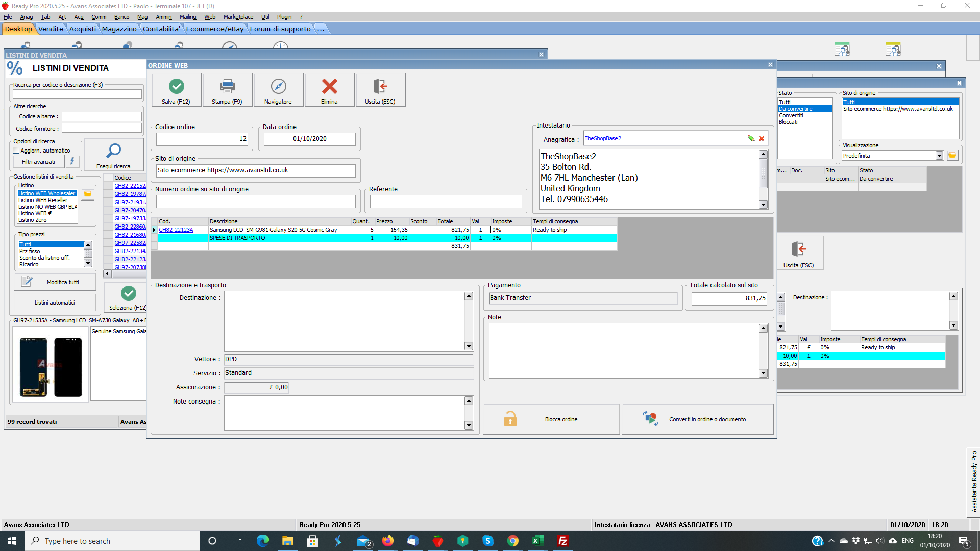Click the lightning icon next to Filtri avanzati
This screenshot has height=551, width=980.
click(x=72, y=161)
